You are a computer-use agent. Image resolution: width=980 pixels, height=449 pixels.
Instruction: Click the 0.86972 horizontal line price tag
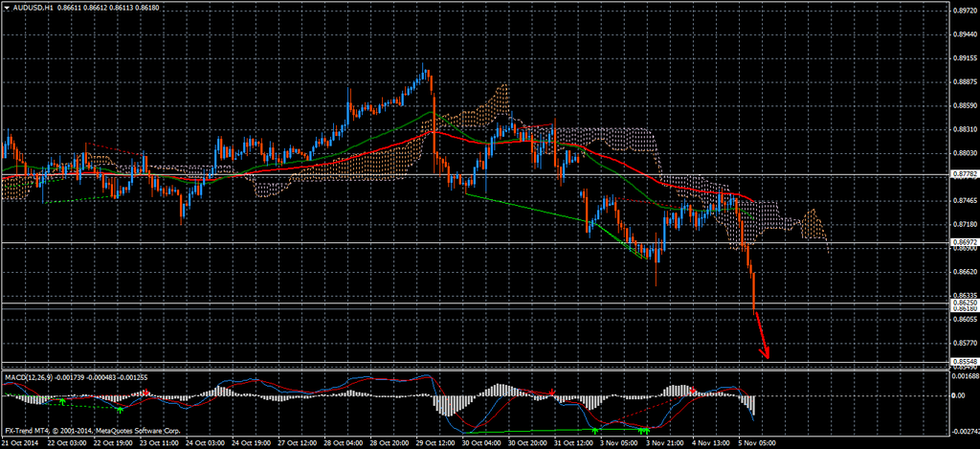point(963,242)
